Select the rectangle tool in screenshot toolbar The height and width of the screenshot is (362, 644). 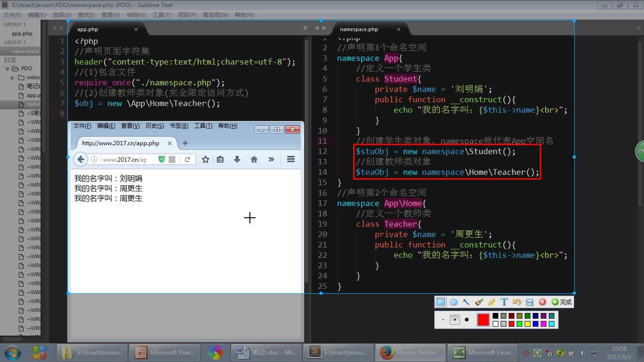[441, 302]
